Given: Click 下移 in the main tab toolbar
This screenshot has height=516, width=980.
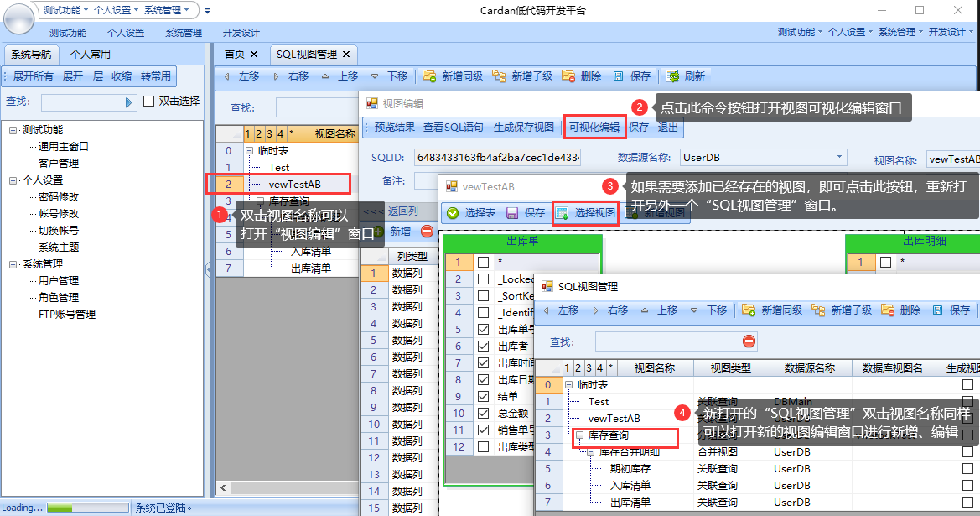Looking at the screenshot, I should (x=389, y=76).
